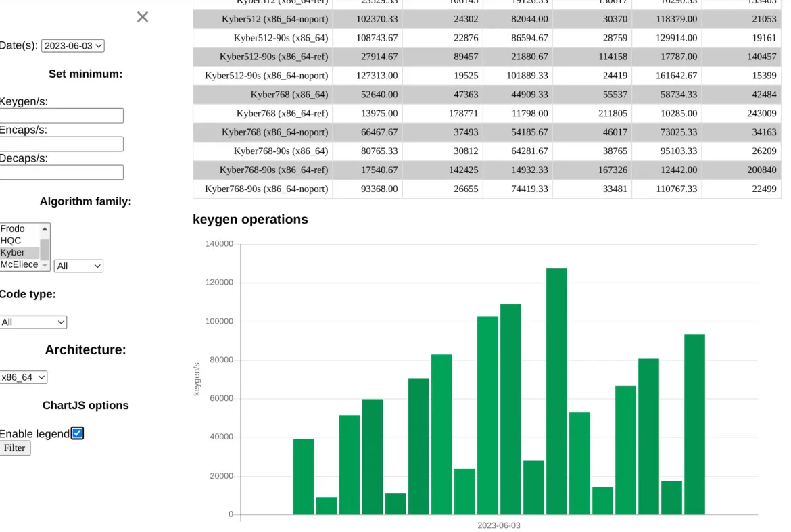Screen dimensions: 791x532
Task: Click the Kyber512-90s (x86_64-noport) row label
Action: tap(266, 76)
